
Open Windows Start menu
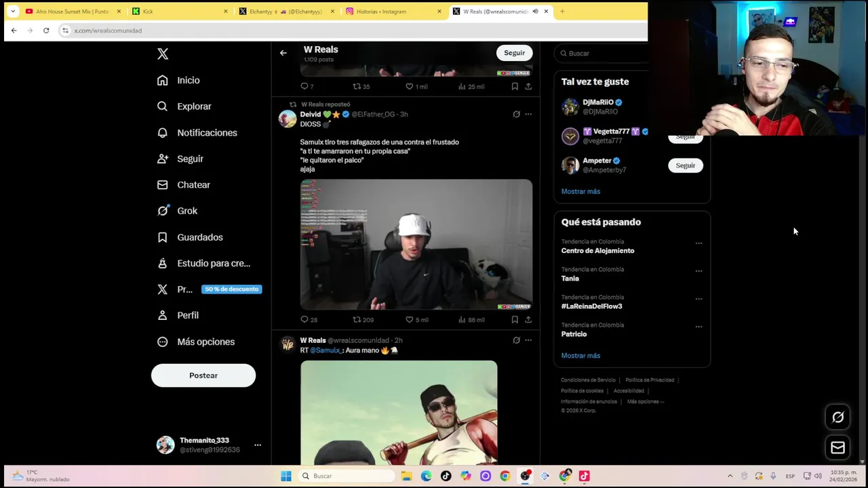tap(286, 476)
